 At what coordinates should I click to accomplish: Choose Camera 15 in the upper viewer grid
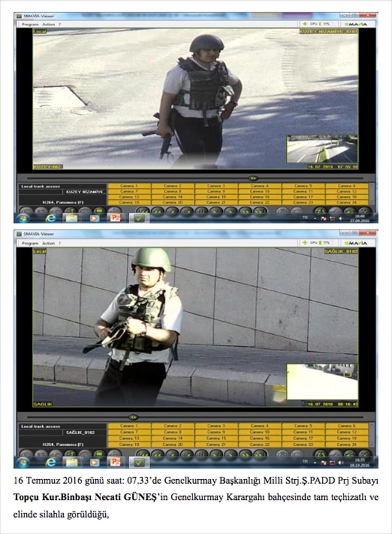point(216,197)
